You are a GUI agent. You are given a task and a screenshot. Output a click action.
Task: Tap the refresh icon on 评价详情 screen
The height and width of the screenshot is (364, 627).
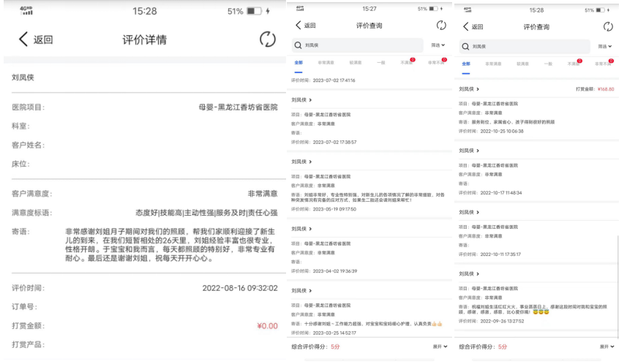click(268, 39)
